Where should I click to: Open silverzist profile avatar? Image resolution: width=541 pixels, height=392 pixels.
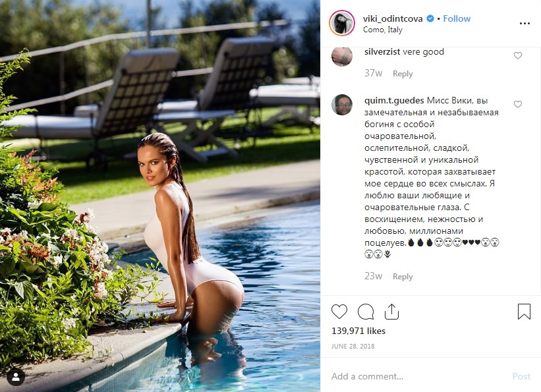341,55
